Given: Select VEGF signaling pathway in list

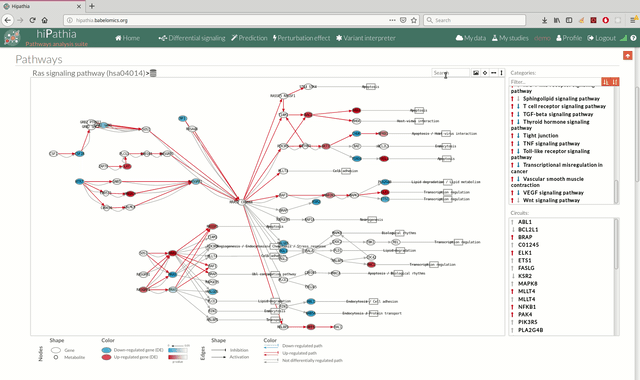Looking at the screenshot, I should [x=553, y=193].
